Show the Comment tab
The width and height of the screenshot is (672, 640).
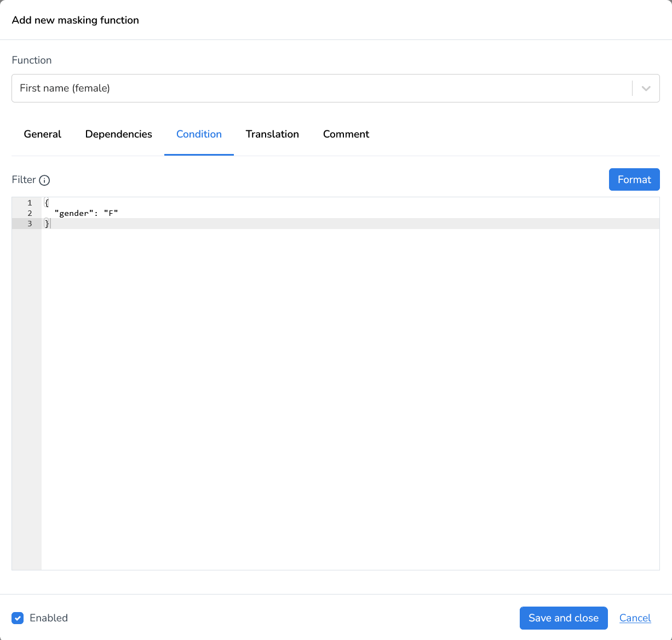(346, 134)
